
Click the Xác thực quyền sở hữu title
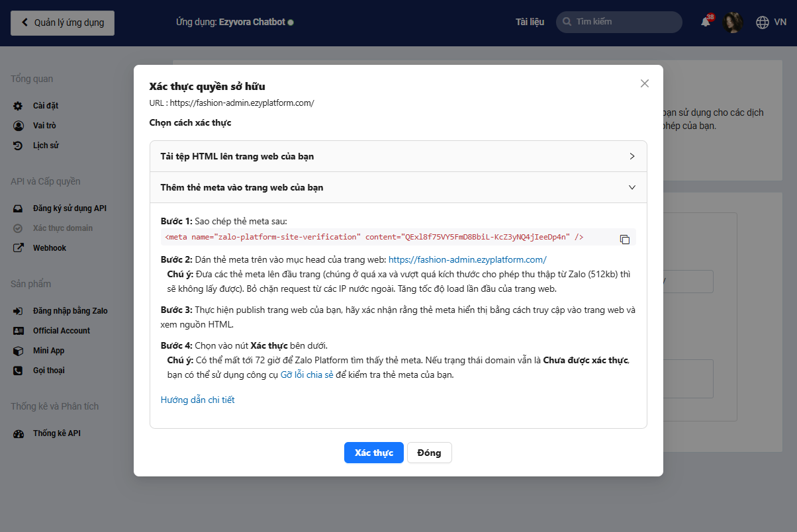tap(207, 87)
